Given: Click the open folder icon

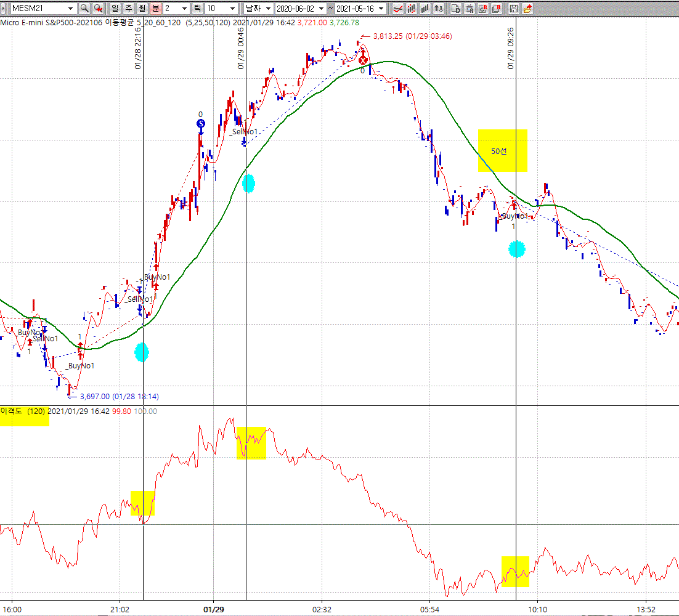Looking at the screenshot, I should (x=527, y=9).
